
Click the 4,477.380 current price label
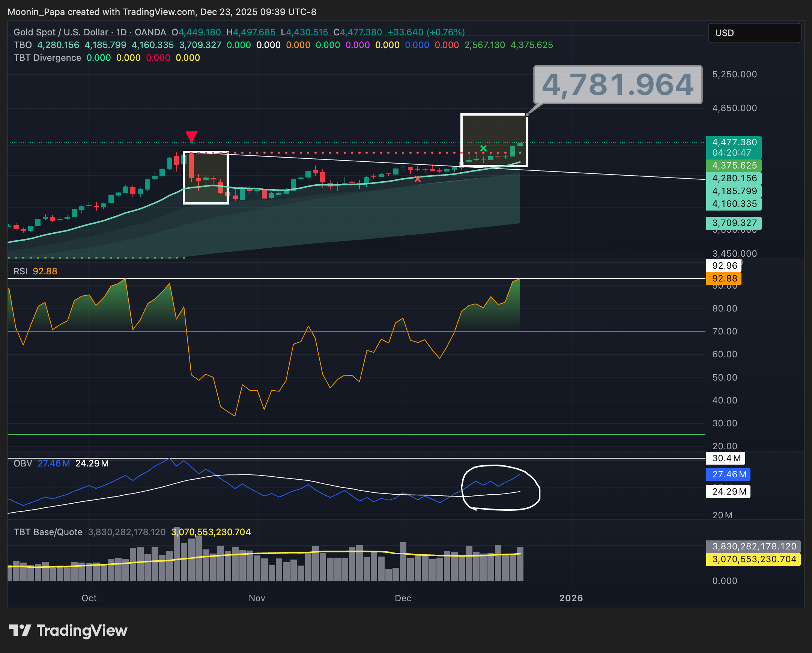click(734, 143)
